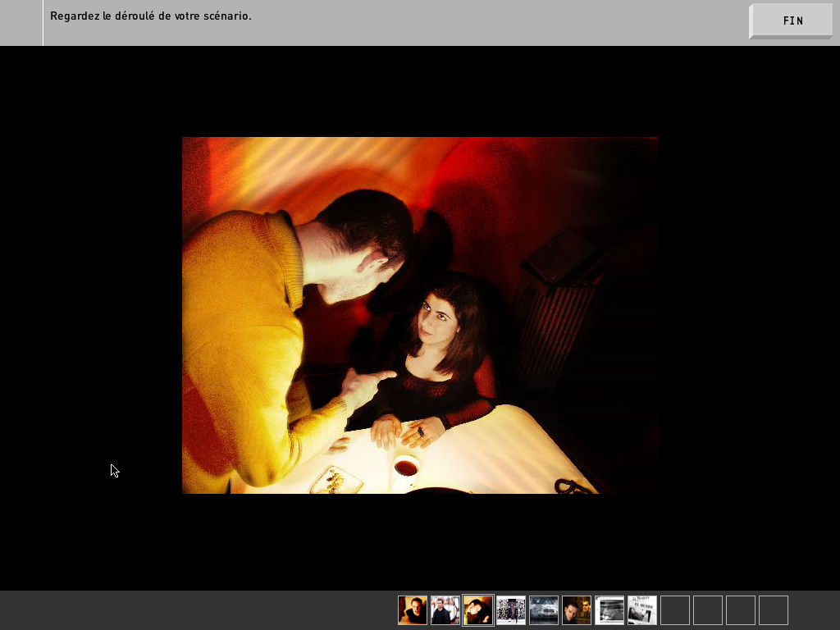Click the second empty scenario slot
Viewport: 840px width, 630px height.
tap(708, 610)
